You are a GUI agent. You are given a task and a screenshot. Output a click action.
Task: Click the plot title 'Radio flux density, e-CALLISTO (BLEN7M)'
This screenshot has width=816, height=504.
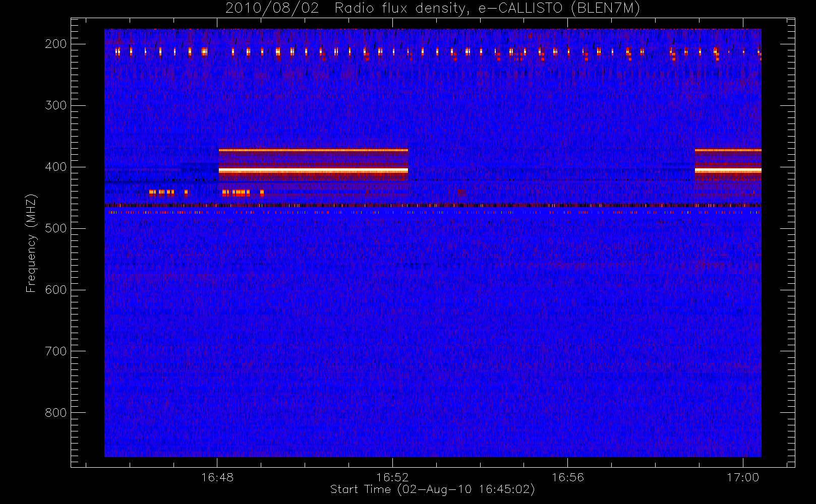click(487, 9)
